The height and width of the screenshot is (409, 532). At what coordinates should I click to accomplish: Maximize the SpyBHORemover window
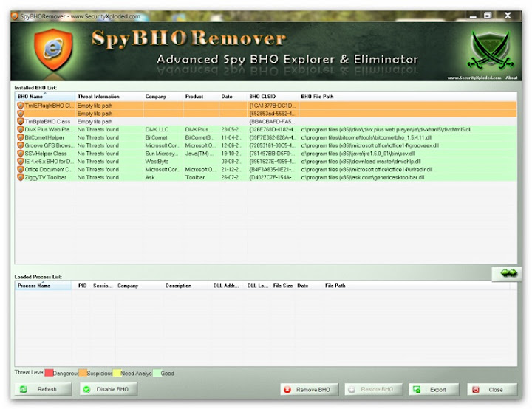point(488,16)
